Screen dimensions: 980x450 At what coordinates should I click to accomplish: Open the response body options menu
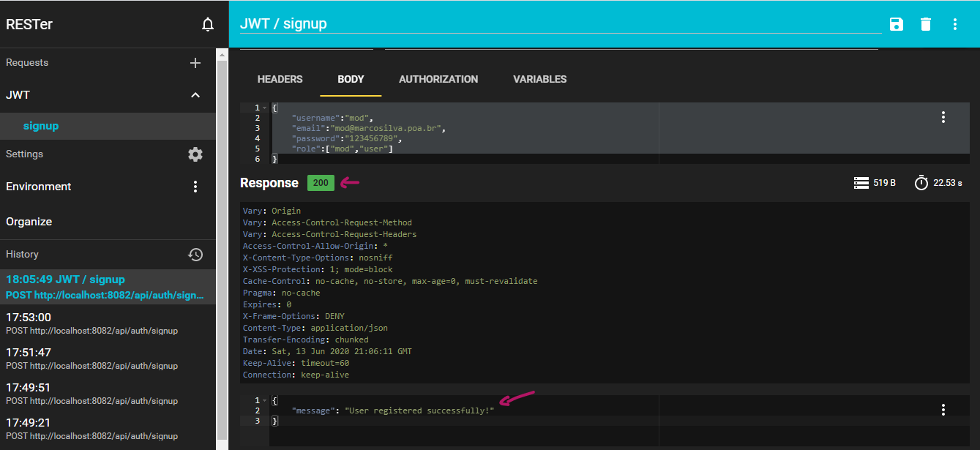point(943,409)
